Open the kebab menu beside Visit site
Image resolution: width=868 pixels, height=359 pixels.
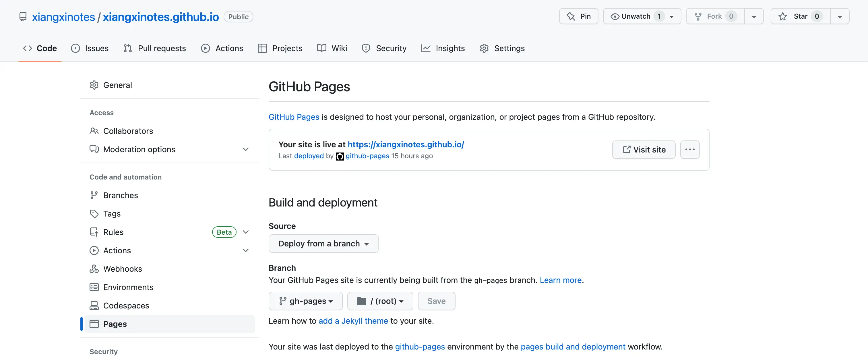click(x=690, y=149)
